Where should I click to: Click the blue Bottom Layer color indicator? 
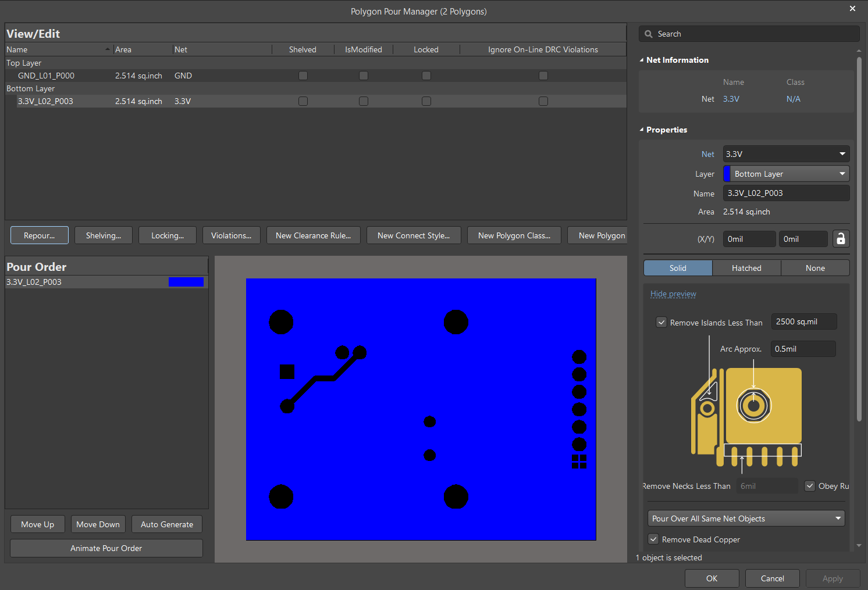pyautogui.click(x=727, y=174)
